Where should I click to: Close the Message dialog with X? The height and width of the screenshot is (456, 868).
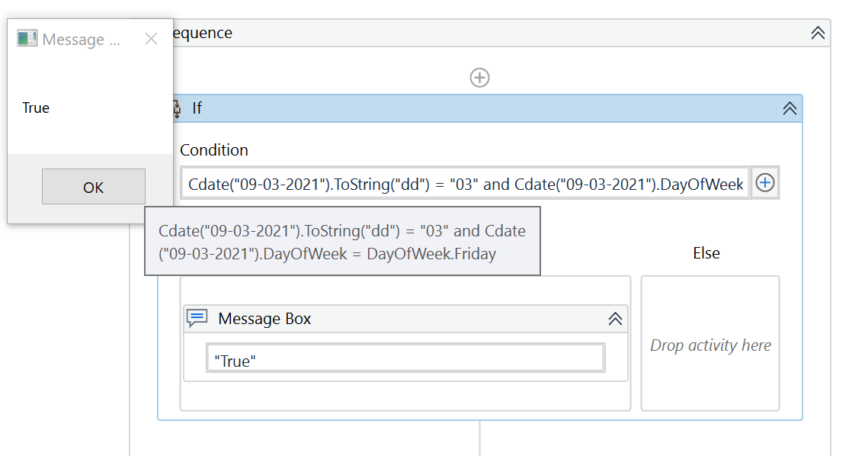click(x=151, y=39)
